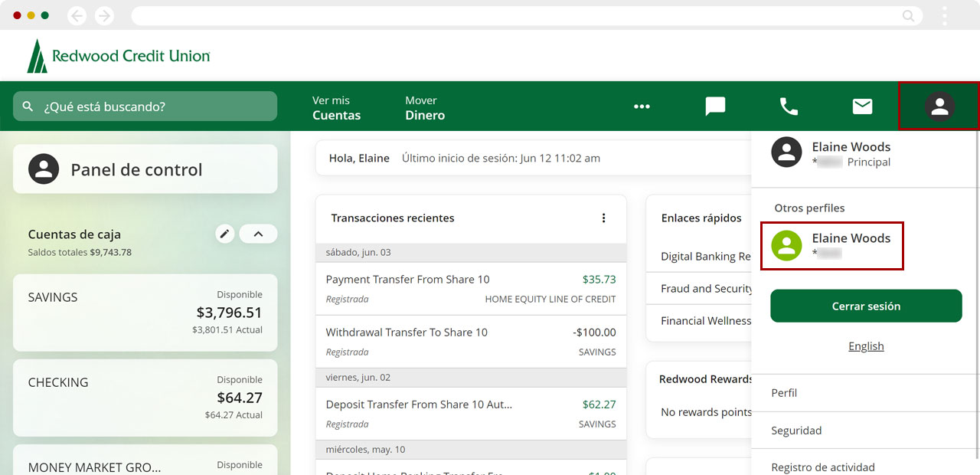Click the Cerrar sesión button
The height and width of the screenshot is (475, 980).
pyautogui.click(x=866, y=306)
